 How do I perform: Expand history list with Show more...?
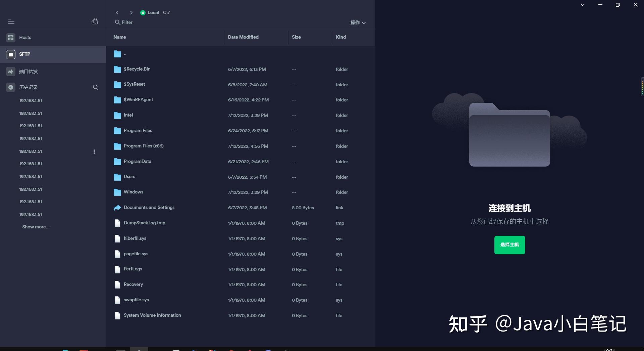point(36,227)
